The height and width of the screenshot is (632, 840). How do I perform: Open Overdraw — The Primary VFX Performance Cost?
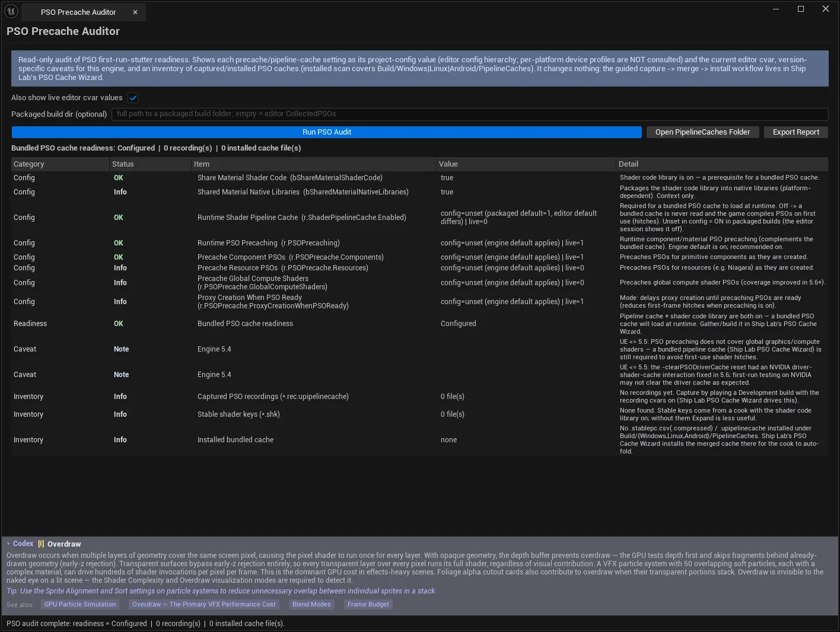tap(204, 605)
